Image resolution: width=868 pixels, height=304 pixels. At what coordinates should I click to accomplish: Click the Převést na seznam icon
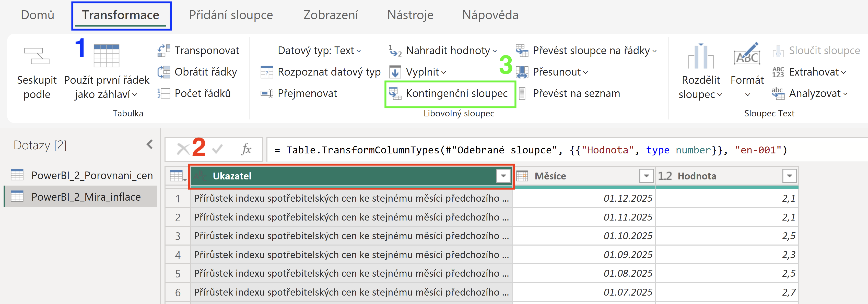(x=522, y=93)
